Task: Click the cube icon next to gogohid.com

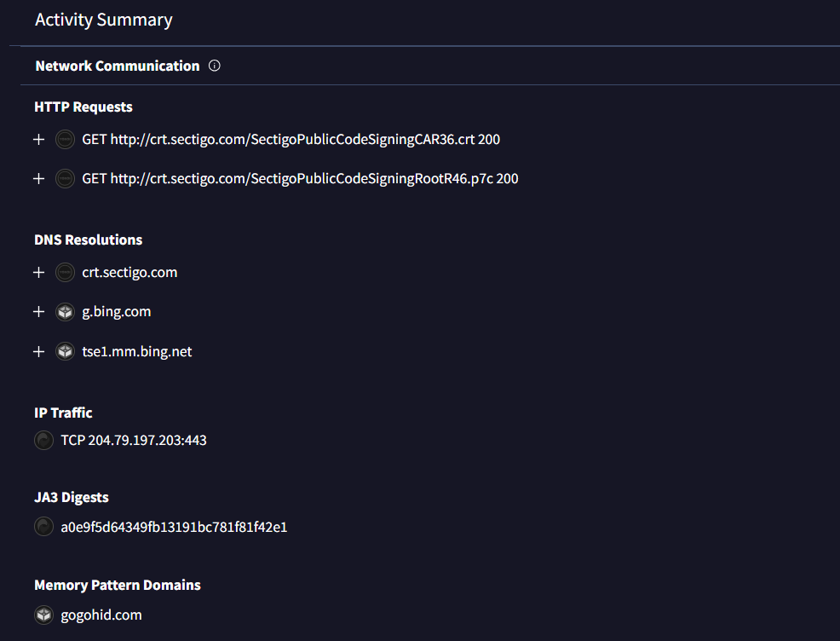Action: coord(43,615)
